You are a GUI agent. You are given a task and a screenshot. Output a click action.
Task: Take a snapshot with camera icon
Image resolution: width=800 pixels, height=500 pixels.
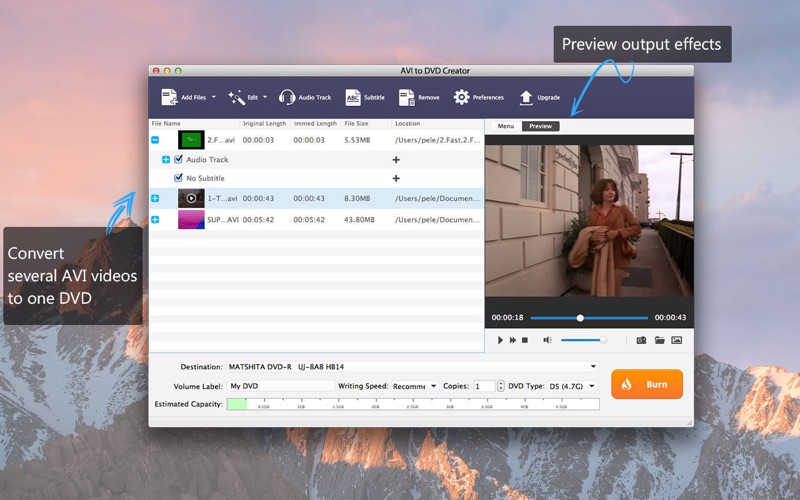coord(641,340)
